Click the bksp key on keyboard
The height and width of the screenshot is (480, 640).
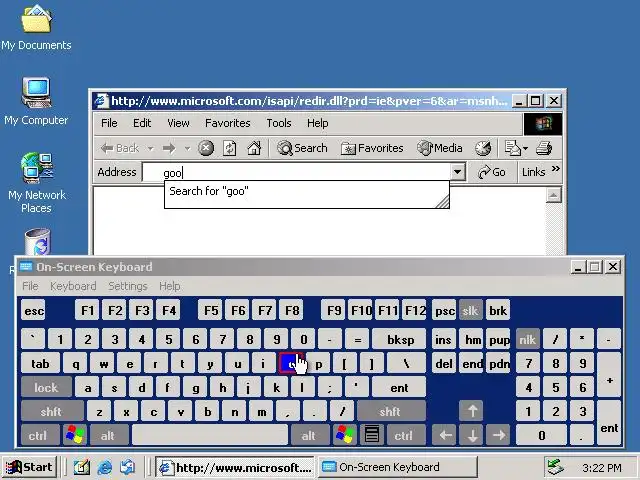400,339
